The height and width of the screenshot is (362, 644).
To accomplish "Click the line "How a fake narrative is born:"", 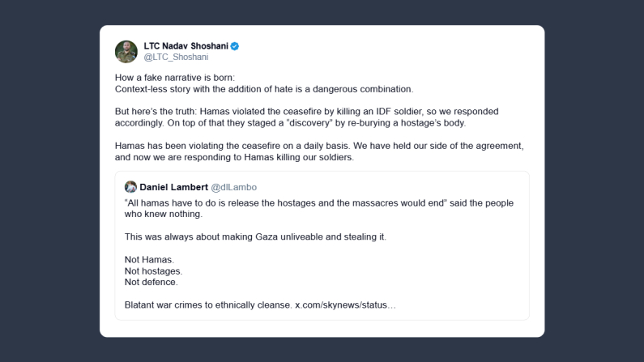I will tap(174, 77).
